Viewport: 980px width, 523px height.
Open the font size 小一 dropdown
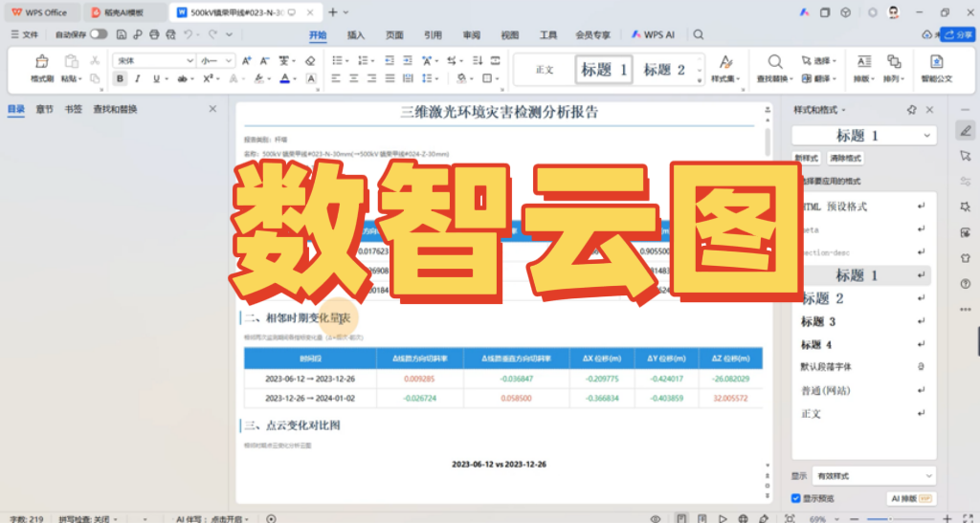(x=229, y=60)
